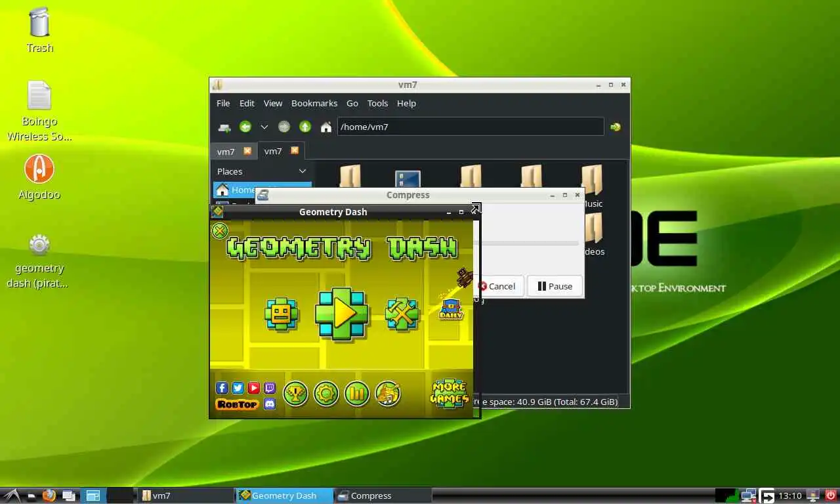Go to the parent folder with the Up arrow
This screenshot has height=504, width=840.
(x=305, y=127)
